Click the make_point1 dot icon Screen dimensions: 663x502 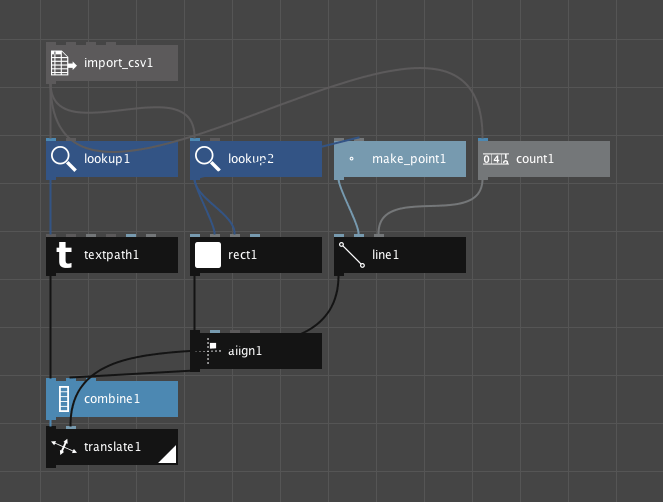pos(351,159)
